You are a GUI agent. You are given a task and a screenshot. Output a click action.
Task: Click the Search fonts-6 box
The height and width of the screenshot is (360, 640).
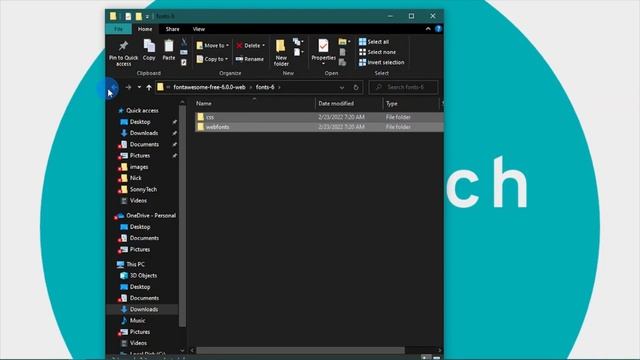tap(404, 87)
